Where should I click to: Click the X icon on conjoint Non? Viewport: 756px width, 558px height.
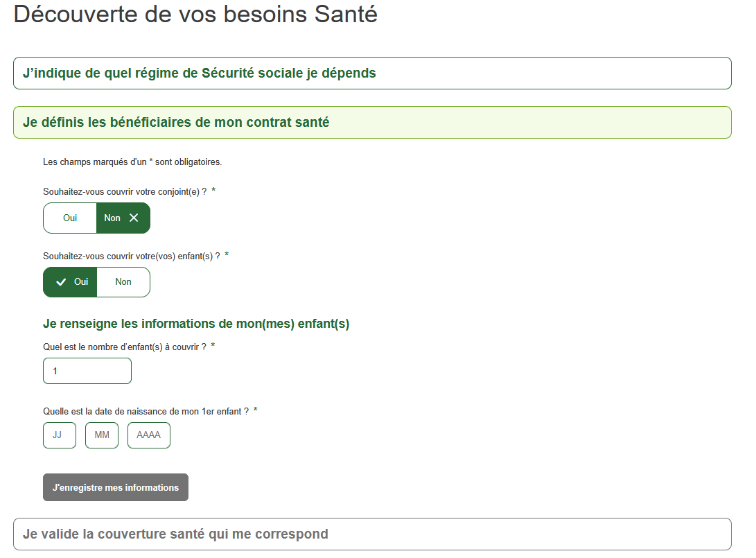pyautogui.click(x=134, y=218)
